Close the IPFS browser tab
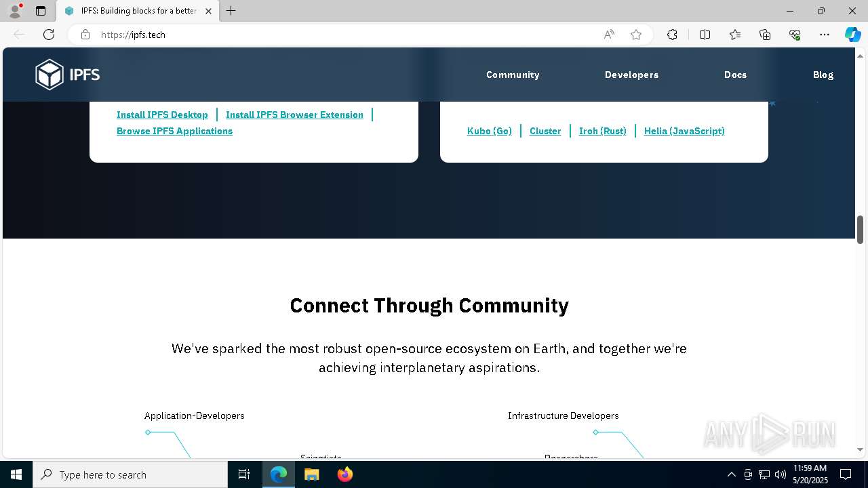Screen dimensions: 868x488 pos(208,11)
